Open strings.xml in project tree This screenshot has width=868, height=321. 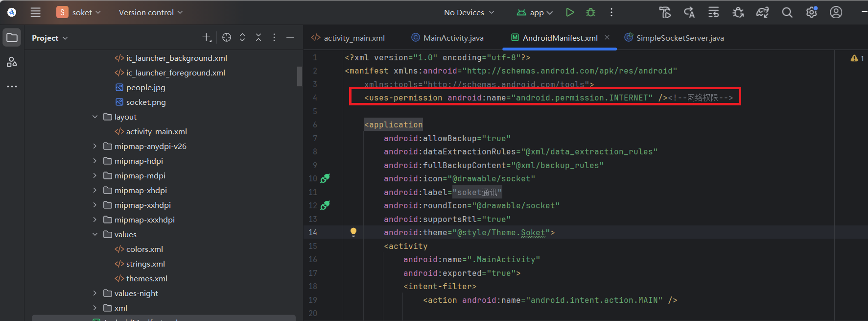pyautogui.click(x=140, y=264)
